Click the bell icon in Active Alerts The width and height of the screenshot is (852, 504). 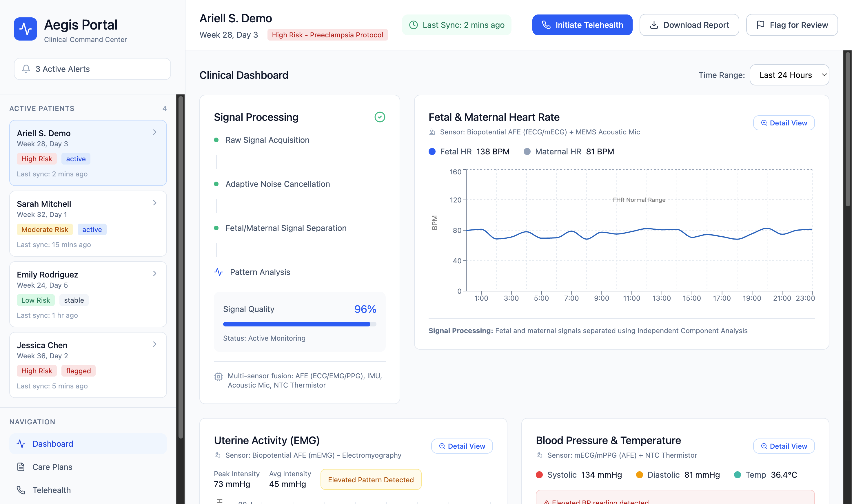[x=26, y=69]
